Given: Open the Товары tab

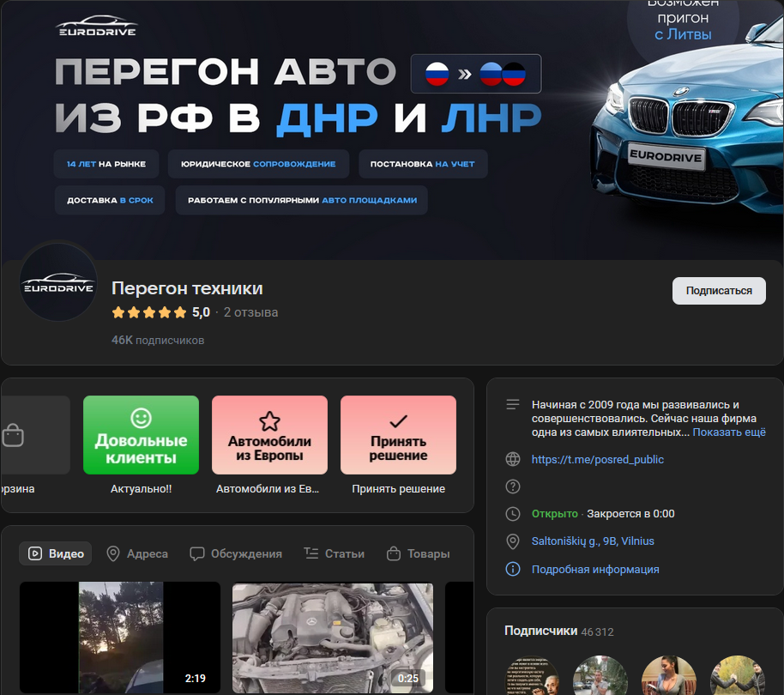Looking at the screenshot, I should 418,553.
